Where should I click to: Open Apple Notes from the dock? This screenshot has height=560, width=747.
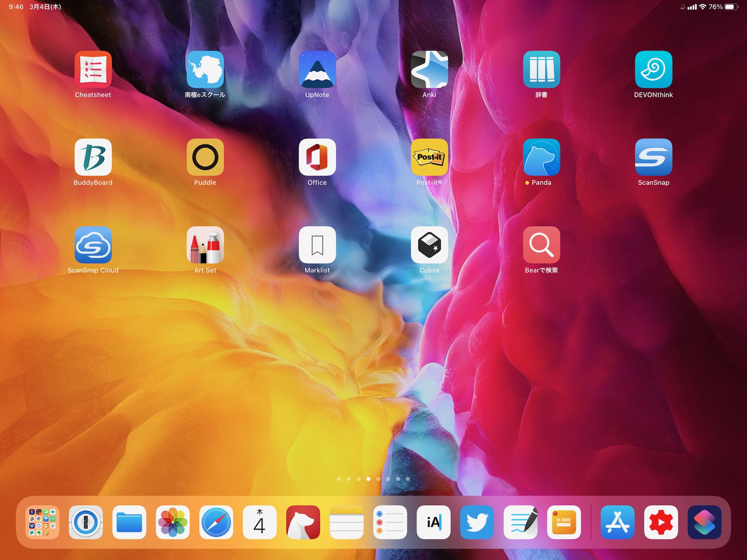click(x=347, y=522)
